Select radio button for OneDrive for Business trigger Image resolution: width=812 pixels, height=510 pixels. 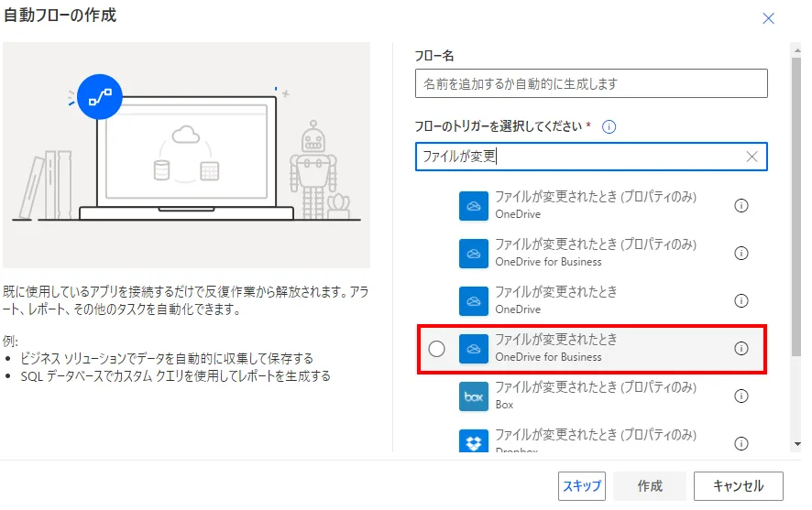click(x=436, y=349)
